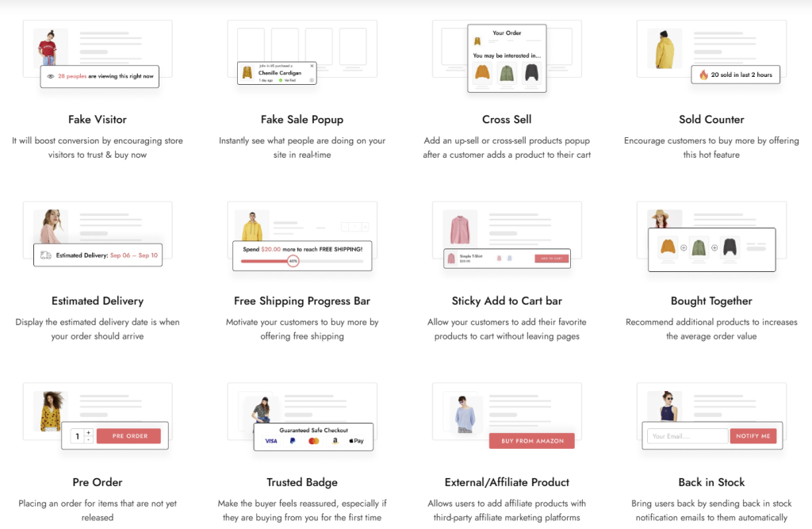The image size is (812, 529).
Task: Select the green jacket in Cross Sell popup
Action: coord(506,74)
